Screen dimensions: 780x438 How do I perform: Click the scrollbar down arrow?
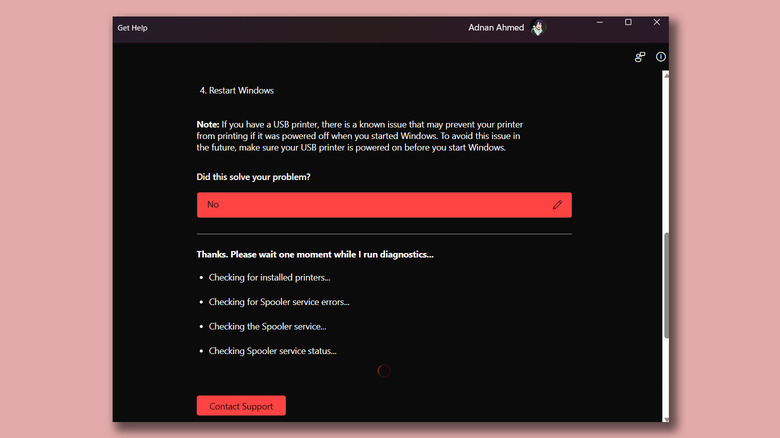pyautogui.click(x=666, y=419)
